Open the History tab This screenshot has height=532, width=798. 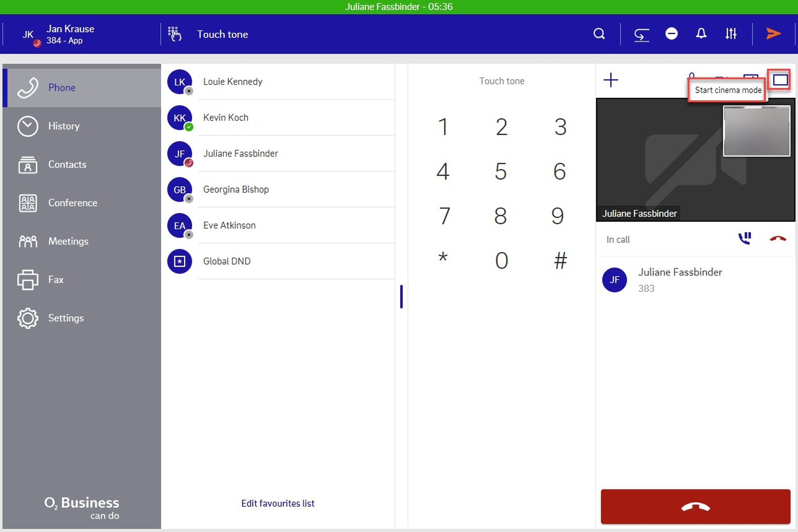[x=64, y=126]
